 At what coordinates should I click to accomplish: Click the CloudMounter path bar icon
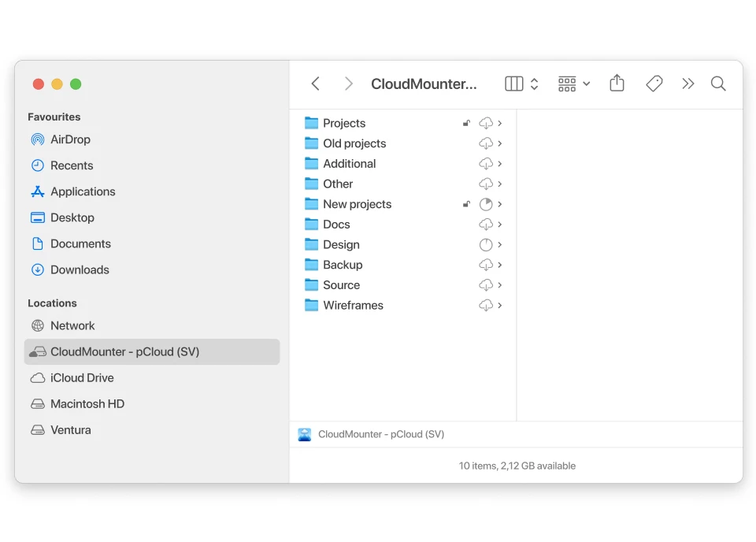[x=305, y=434]
